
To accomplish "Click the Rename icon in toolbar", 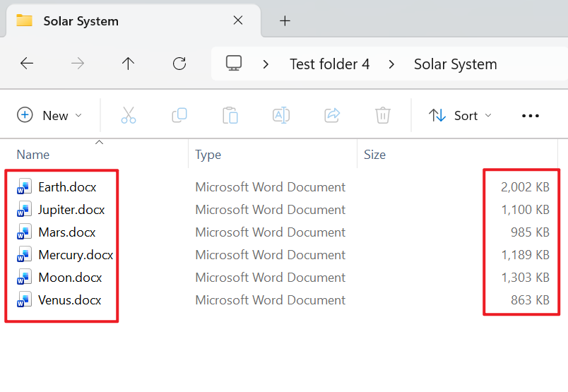I will pos(280,115).
